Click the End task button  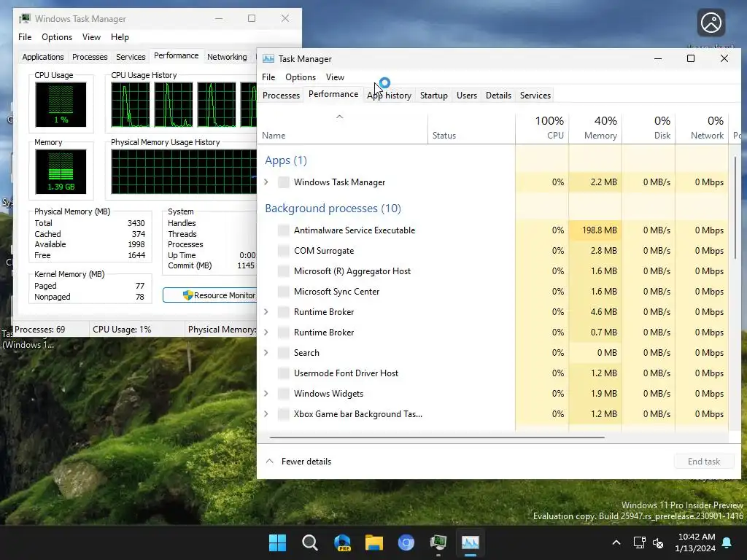pyautogui.click(x=704, y=462)
